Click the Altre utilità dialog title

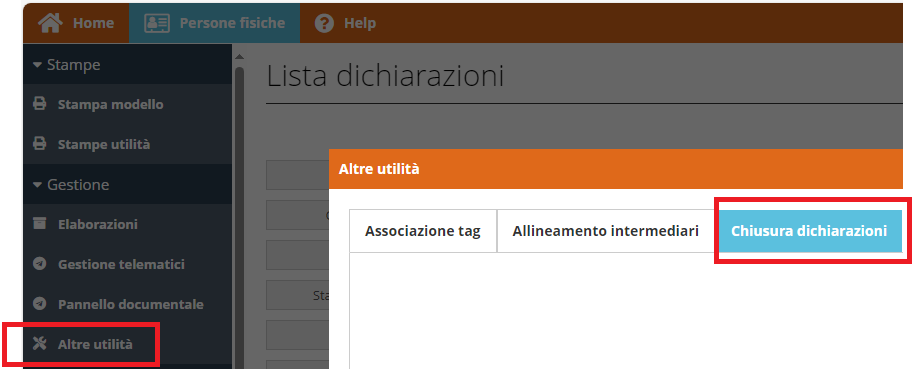pos(379,169)
